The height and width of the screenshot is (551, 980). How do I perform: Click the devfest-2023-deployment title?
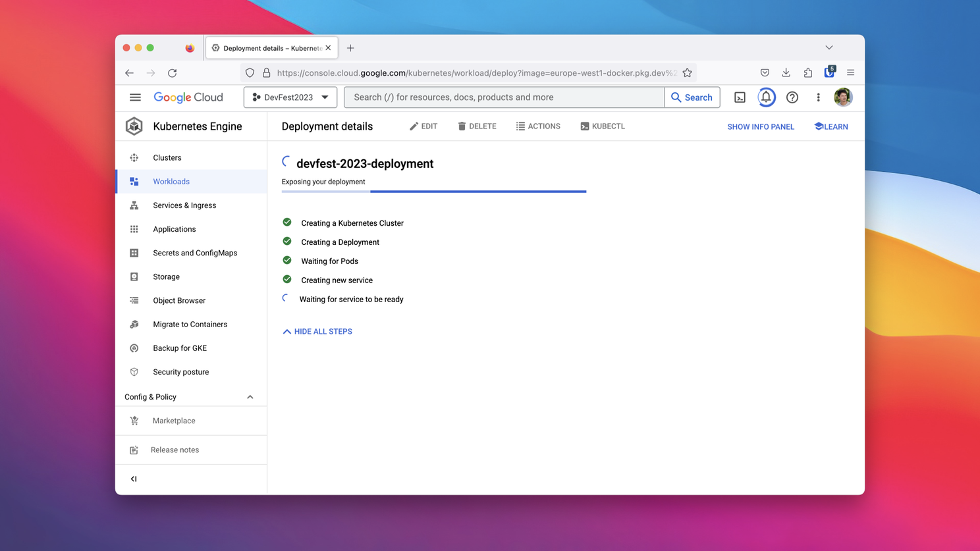point(365,164)
